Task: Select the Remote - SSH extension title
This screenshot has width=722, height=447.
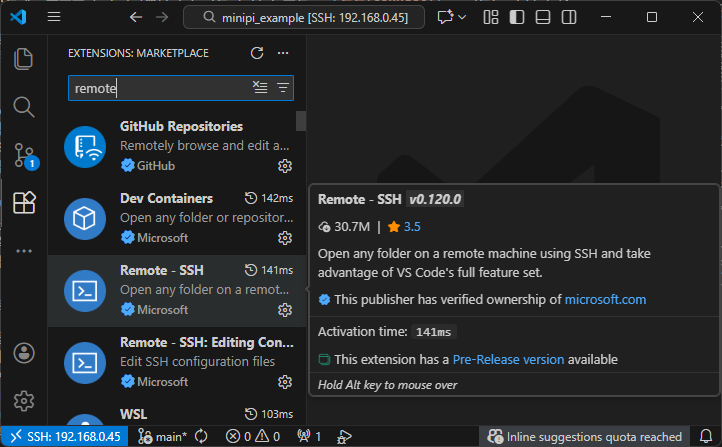Action: (x=162, y=270)
